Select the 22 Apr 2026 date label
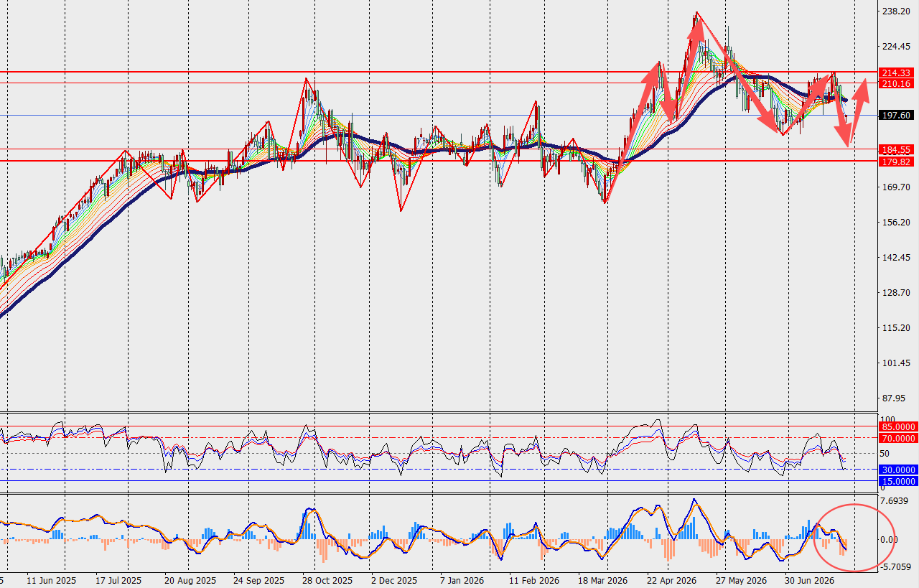The image size is (919, 588). click(x=672, y=580)
